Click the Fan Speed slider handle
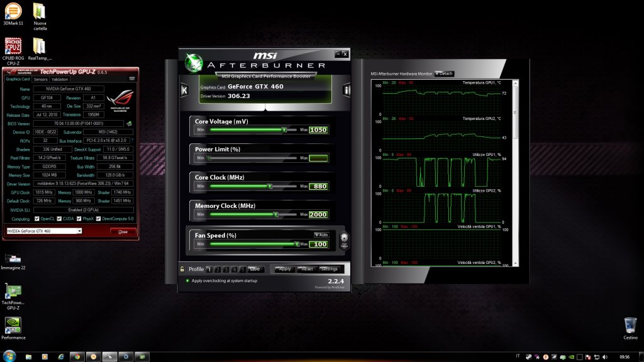The width and height of the screenshot is (644, 362). click(x=297, y=244)
